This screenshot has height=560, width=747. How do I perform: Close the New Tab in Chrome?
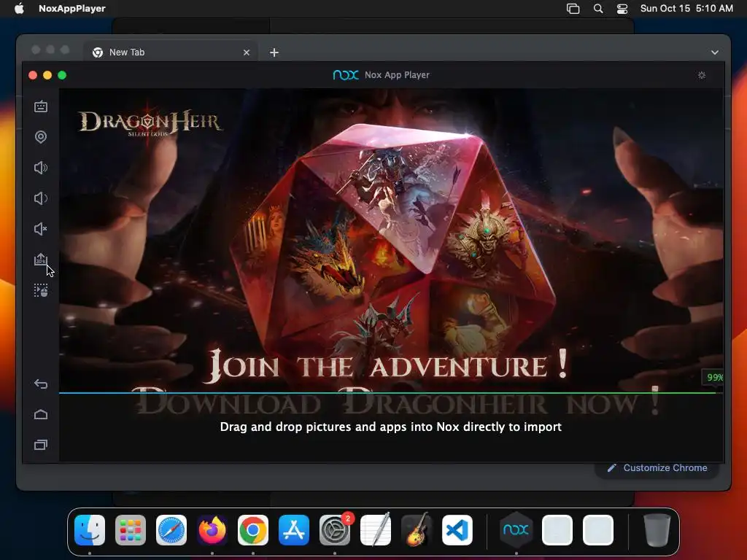(247, 52)
